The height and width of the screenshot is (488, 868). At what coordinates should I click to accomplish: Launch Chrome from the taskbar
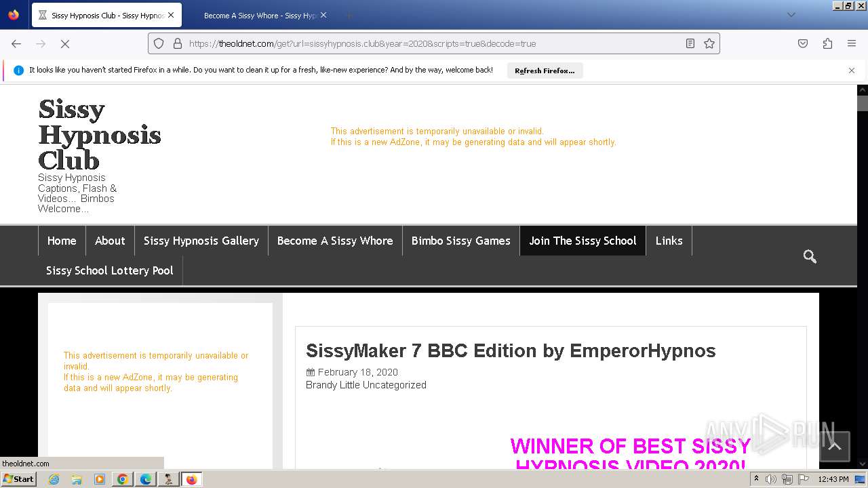[x=123, y=479]
